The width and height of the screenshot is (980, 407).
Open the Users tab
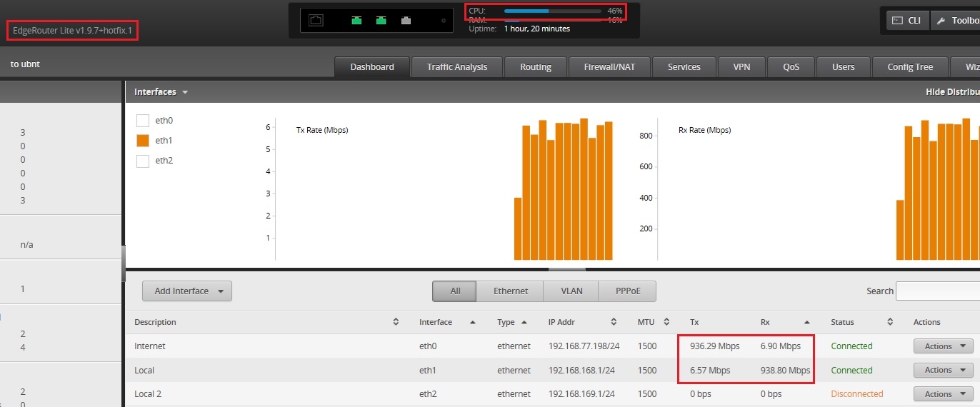844,66
